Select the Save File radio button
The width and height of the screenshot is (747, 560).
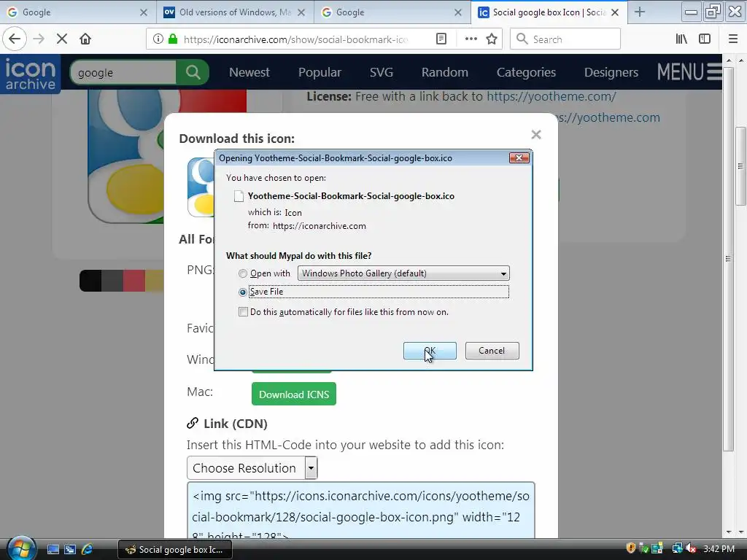(x=243, y=292)
